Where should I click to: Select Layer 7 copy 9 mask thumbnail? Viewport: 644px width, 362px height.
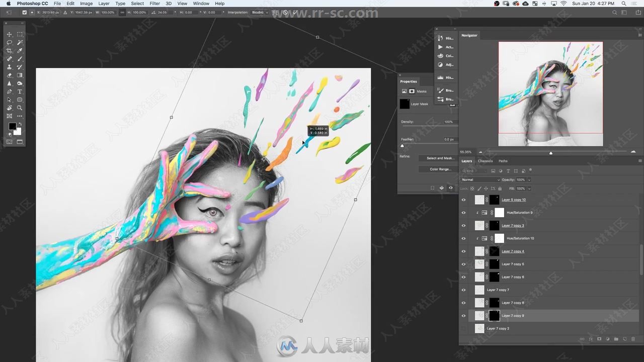pyautogui.click(x=494, y=316)
